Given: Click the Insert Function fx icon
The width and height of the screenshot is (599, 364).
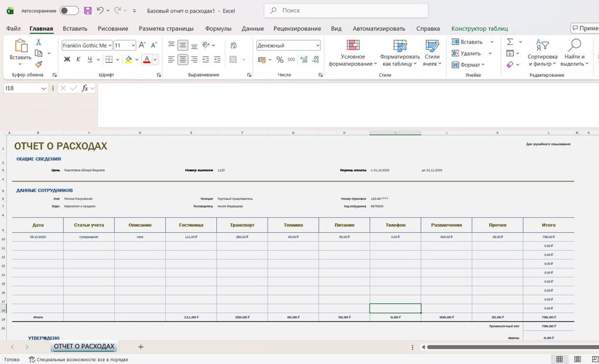Looking at the screenshot, I should (x=85, y=88).
